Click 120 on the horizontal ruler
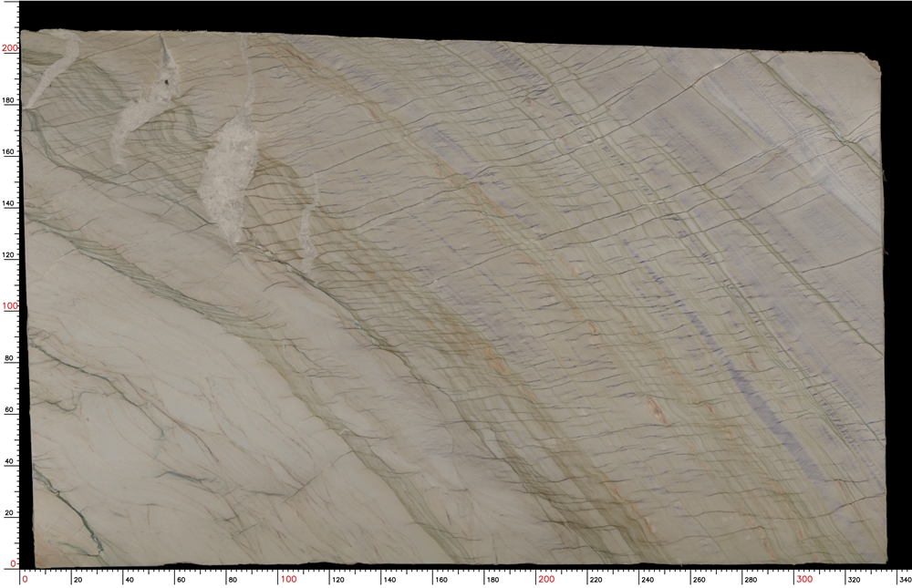Viewport: 912px width, 588px height. pyautogui.click(x=338, y=580)
